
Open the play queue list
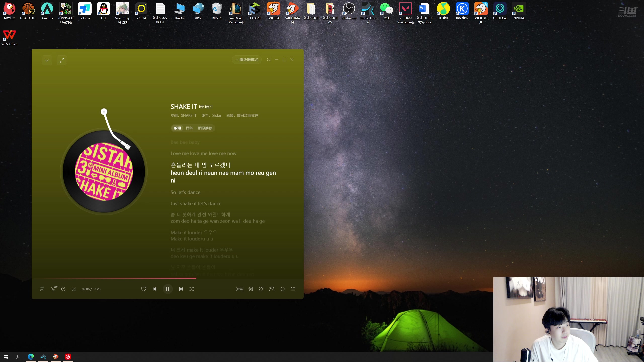tap(293, 289)
